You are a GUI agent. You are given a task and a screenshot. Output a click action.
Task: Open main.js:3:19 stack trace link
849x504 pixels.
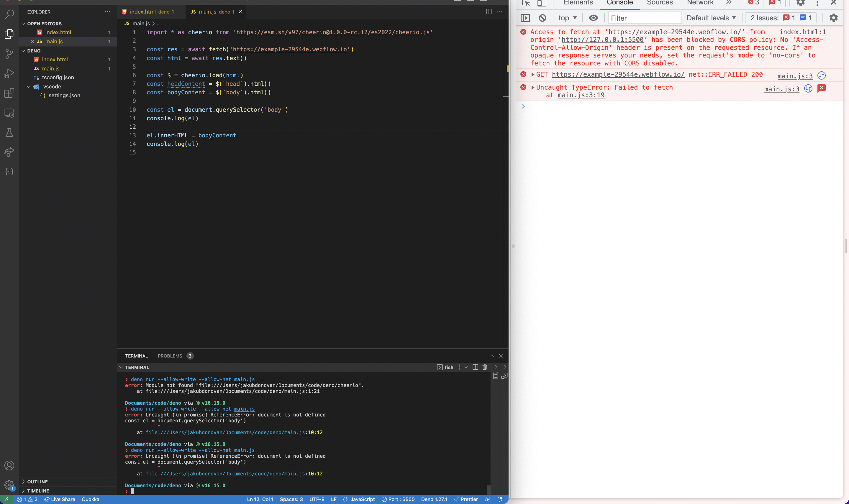coord(581,95)
